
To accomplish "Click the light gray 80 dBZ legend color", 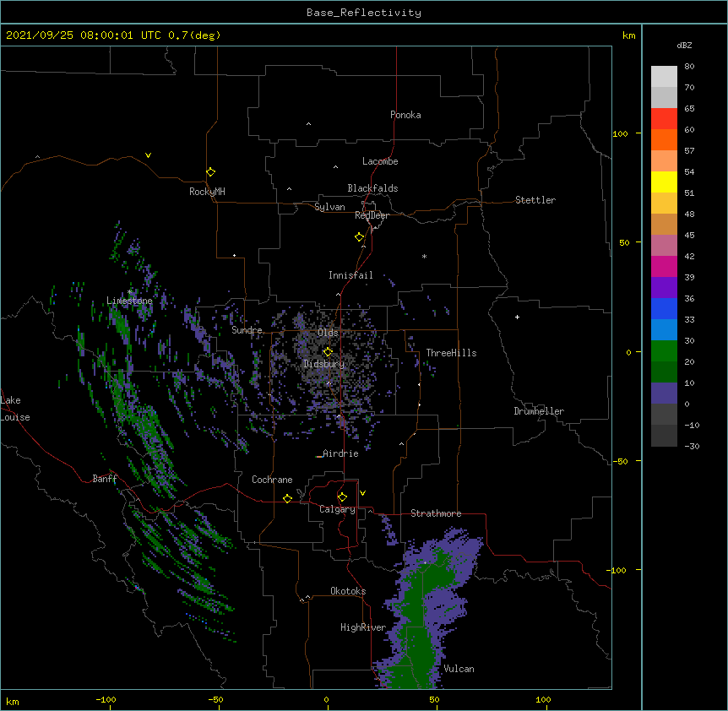I will tap(664, 76).
